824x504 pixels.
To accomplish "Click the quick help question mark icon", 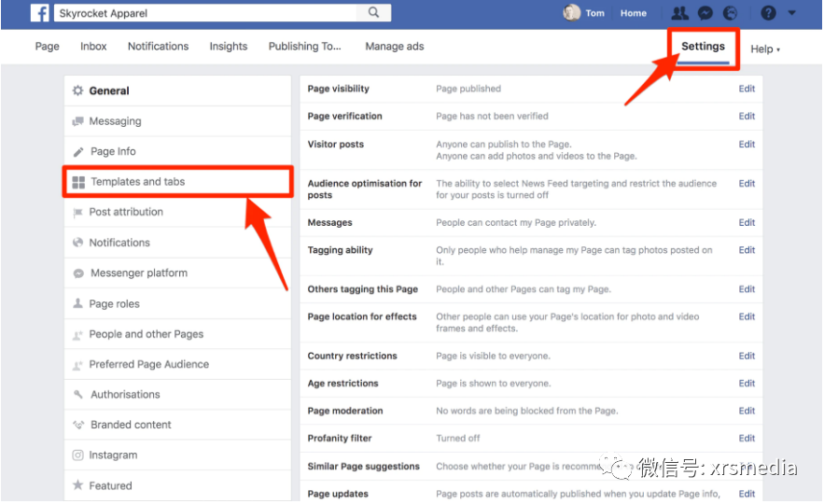I will [x=768, y=13].
